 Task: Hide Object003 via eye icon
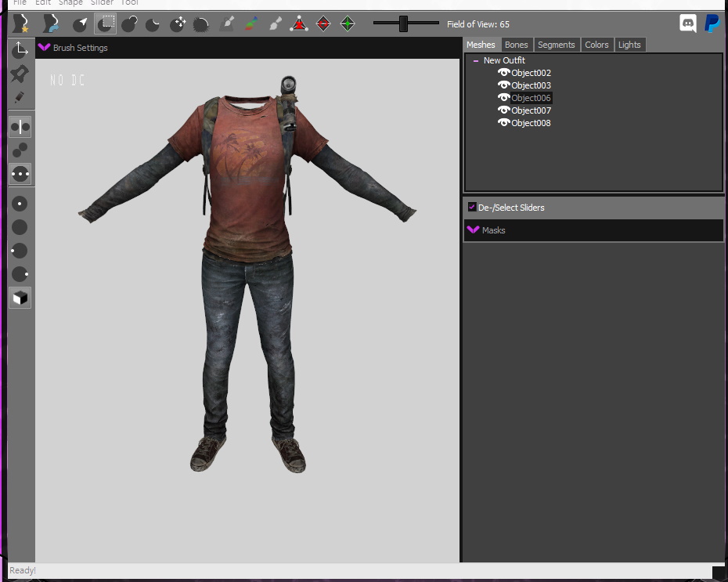504,85
